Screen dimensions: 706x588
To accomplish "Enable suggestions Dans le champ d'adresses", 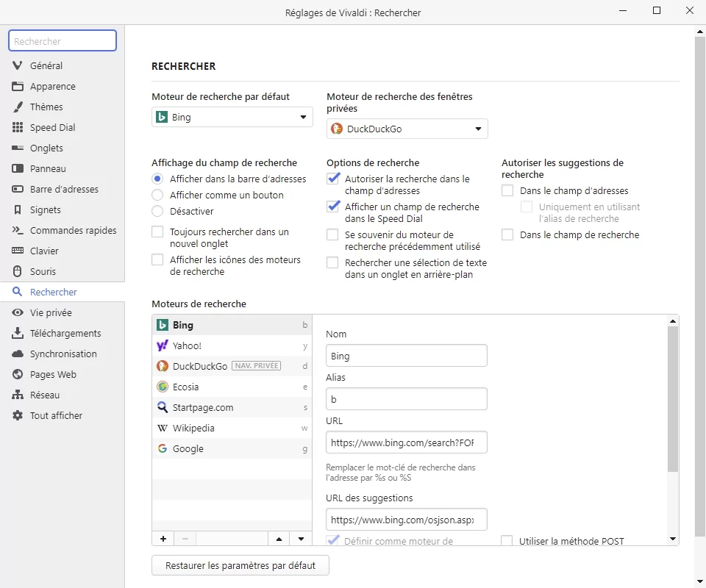I will 507,191.
